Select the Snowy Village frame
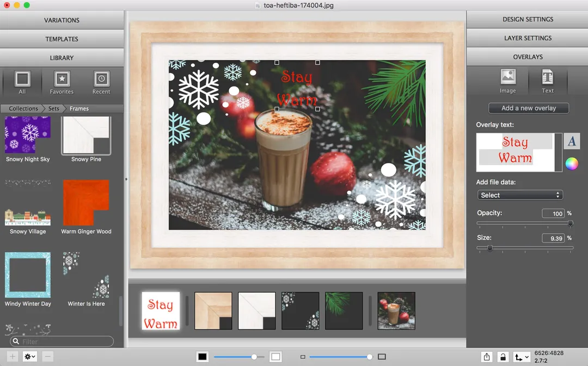Image resolution: width=588 pixels, height=366 pixels. [28, 207]
